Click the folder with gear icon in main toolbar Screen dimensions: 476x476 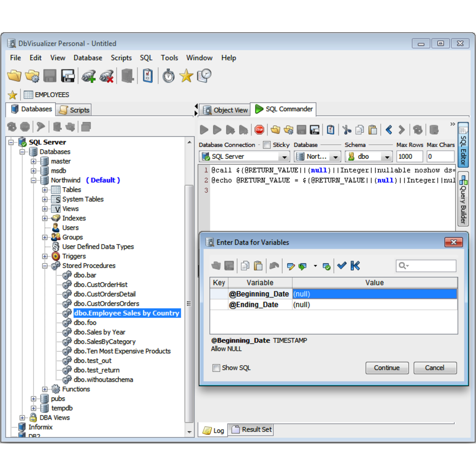coord(32,76)
